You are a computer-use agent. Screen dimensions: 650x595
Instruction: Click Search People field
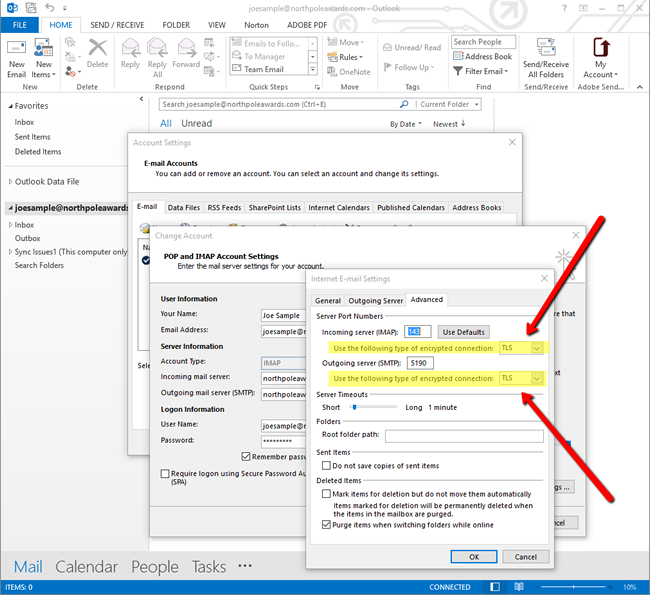483,42
